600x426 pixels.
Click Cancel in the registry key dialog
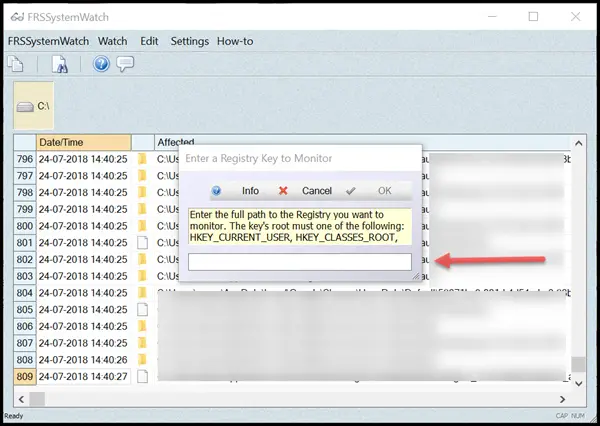click(x=305, y=191)
